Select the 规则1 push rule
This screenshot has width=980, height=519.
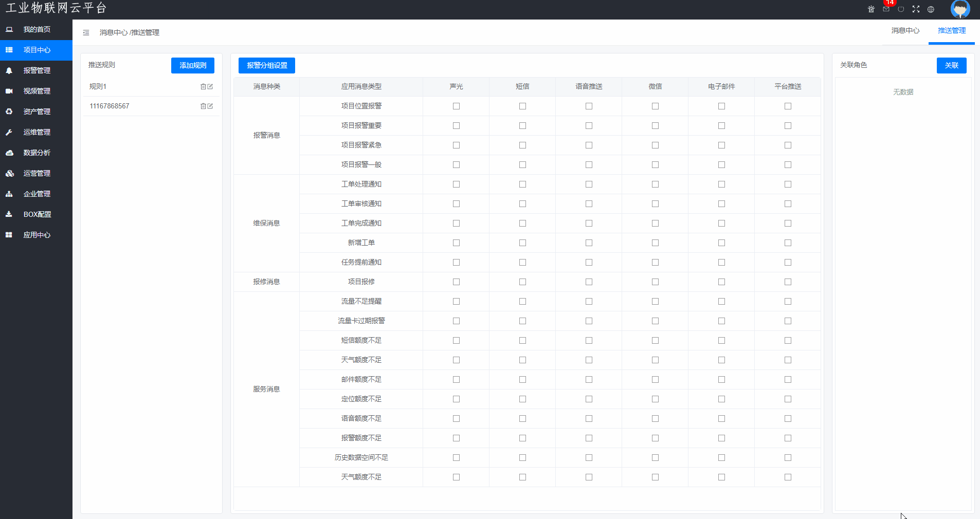click(x=98, y=87)
